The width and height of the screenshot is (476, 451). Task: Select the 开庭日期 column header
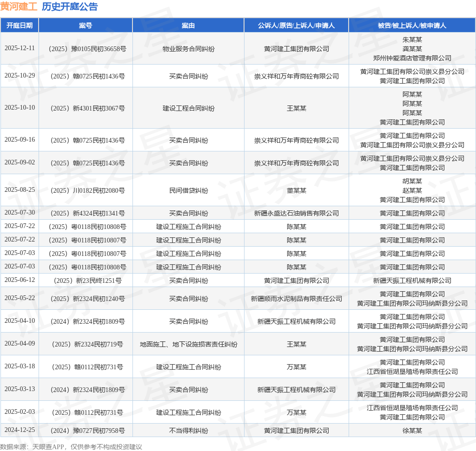coord(20,26)
